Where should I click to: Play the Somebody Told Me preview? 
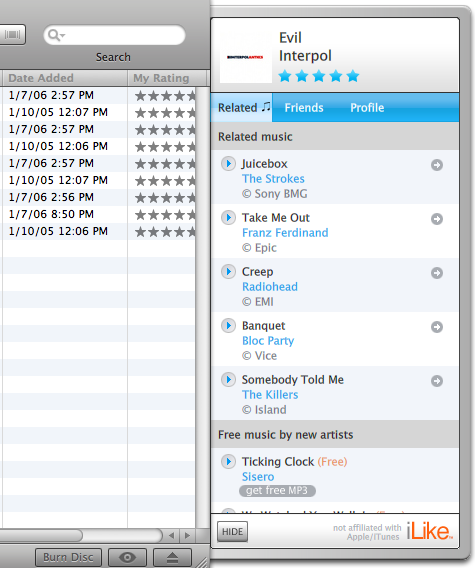(x=229, y=380)
